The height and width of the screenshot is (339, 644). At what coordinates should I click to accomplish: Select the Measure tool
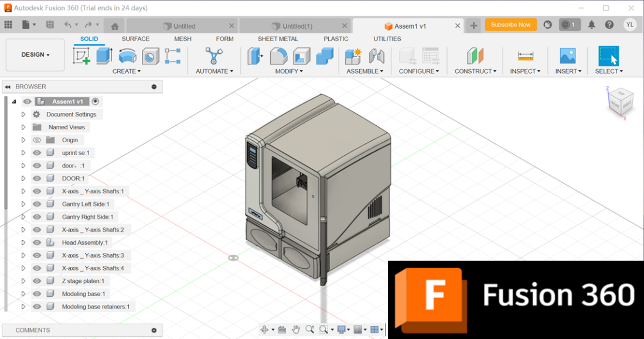[x=525, y=56]
